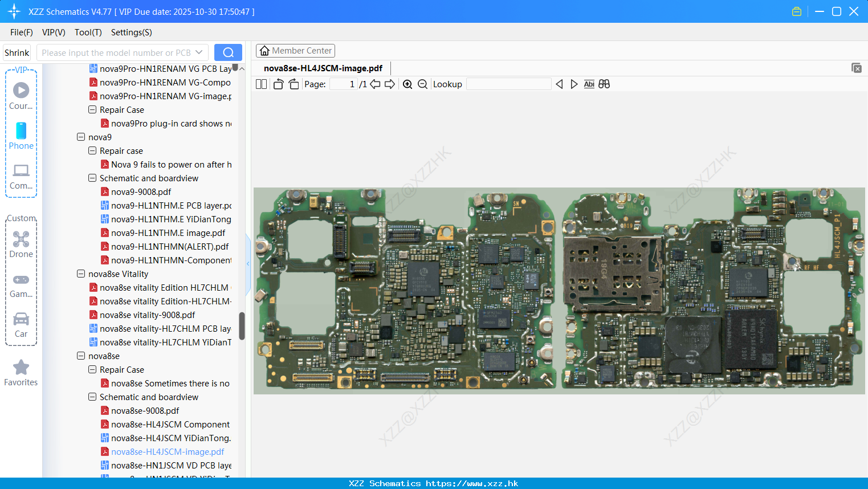The image size is (868, 489).
Task: Toggle the two-page view layout icon
Action: click(261, 84)
